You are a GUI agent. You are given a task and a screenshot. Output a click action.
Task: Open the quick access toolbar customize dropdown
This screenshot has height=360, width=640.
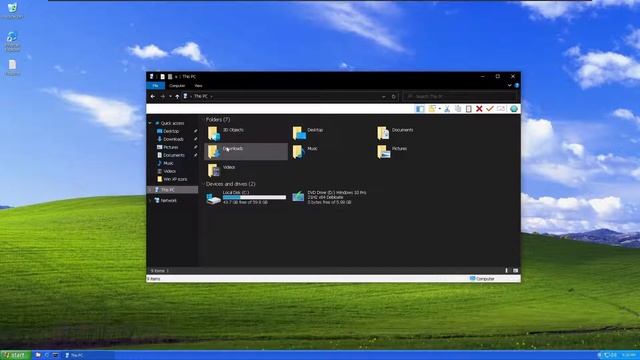click(x=176, y=77)
